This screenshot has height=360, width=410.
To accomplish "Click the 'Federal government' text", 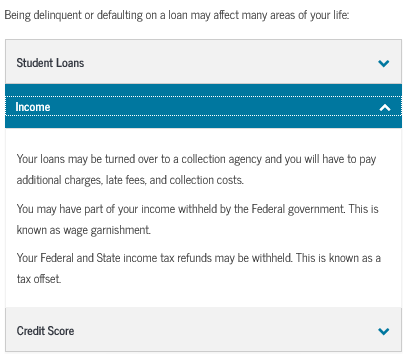I will click(x=298, y=209).
